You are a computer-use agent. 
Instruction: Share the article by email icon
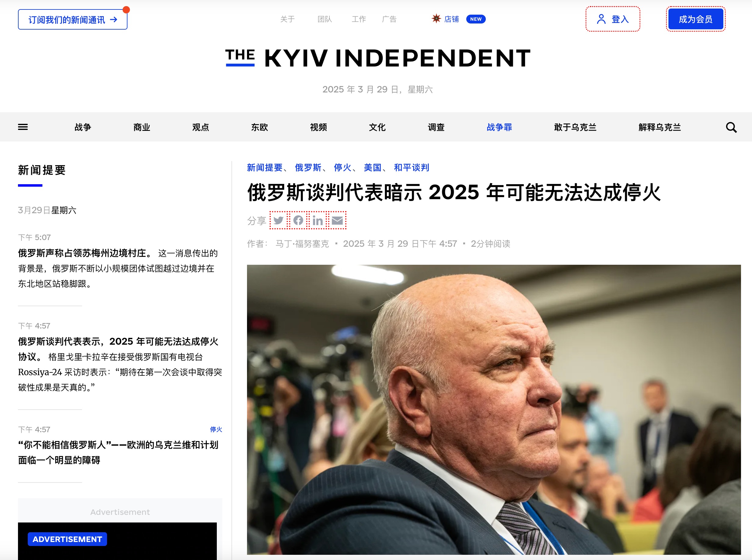[x=337, y=220]
